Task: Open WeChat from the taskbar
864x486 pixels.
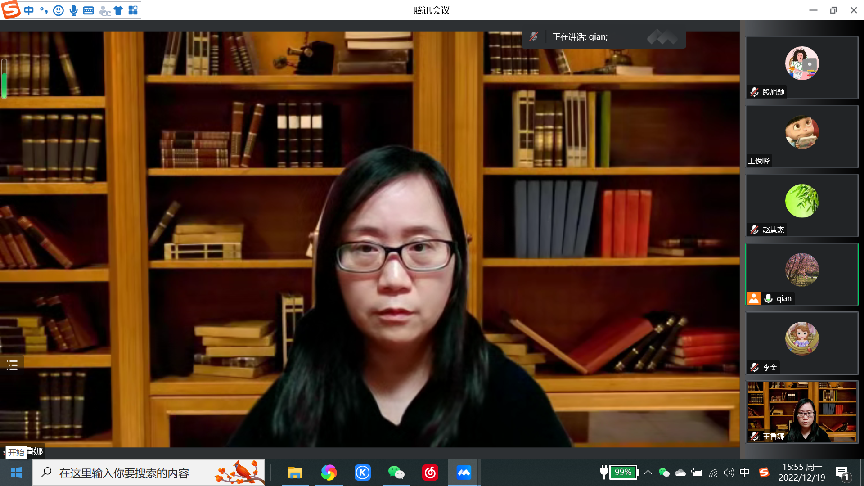Action: point(396,472)
